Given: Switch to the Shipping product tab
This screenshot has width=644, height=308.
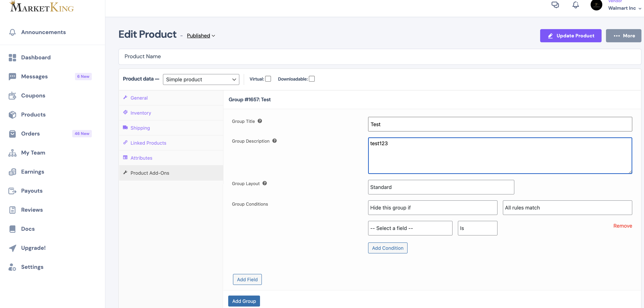Looking at the screenshot, I should tap(171, 128).
